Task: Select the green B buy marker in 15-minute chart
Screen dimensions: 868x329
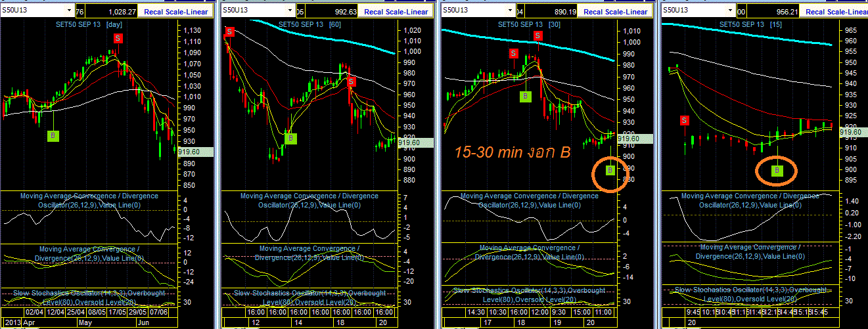Action: [x=777, y=170]
